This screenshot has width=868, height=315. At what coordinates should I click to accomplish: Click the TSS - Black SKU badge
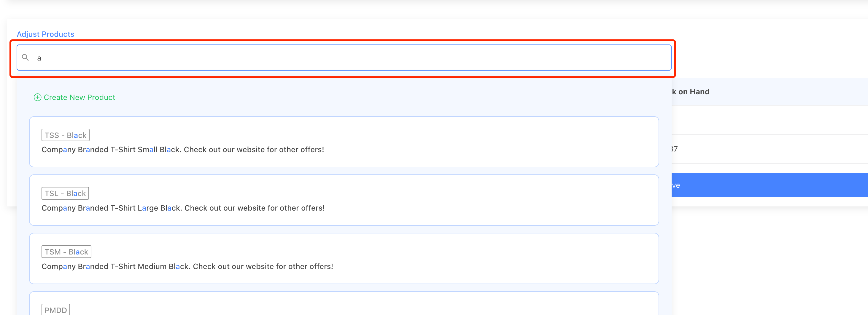(x=65, y=135)
